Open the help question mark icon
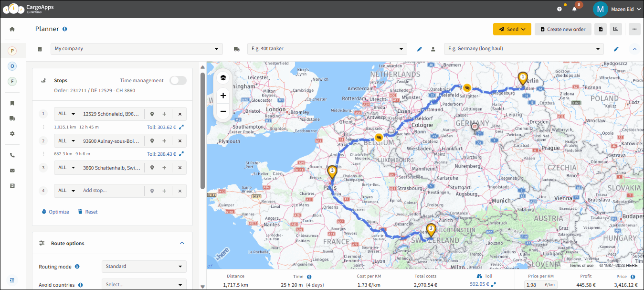This screenshot has width=644, height=290. (x=560, y=9)
